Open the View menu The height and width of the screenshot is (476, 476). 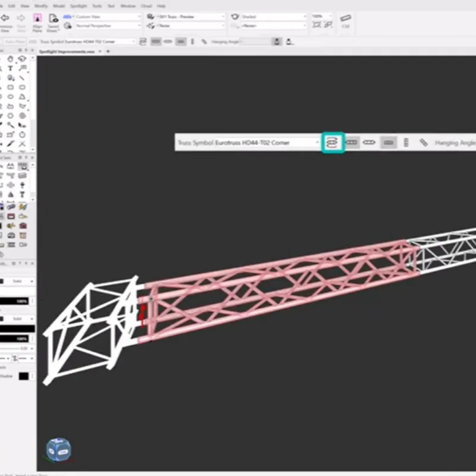point(25,6)
